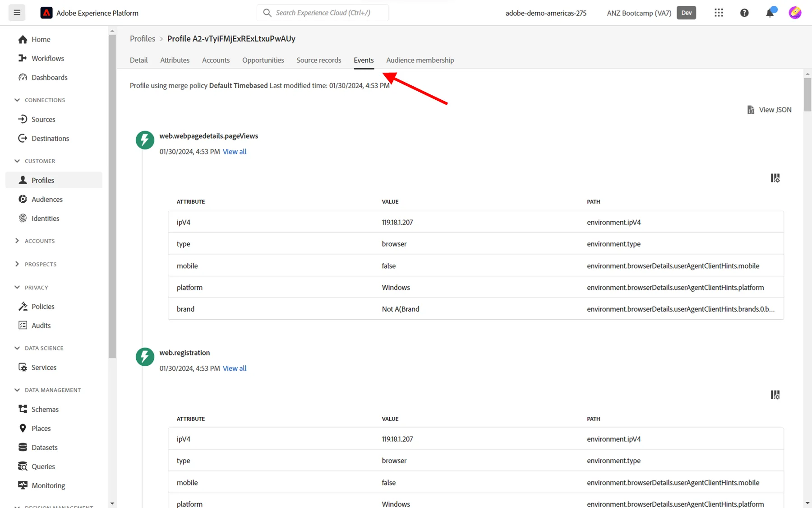Switch to the Source records tab
This screenshot has height=508, width=812.
click(318, 60)
